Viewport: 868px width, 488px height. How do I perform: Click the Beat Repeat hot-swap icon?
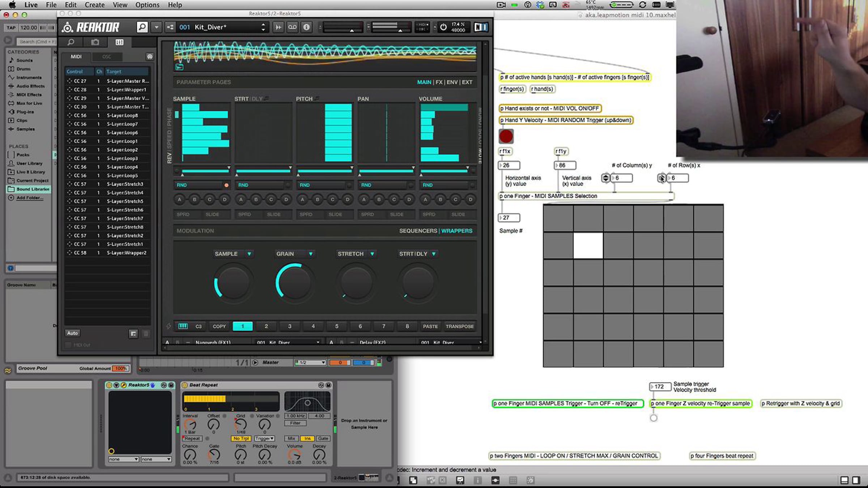tap(321, 385)
